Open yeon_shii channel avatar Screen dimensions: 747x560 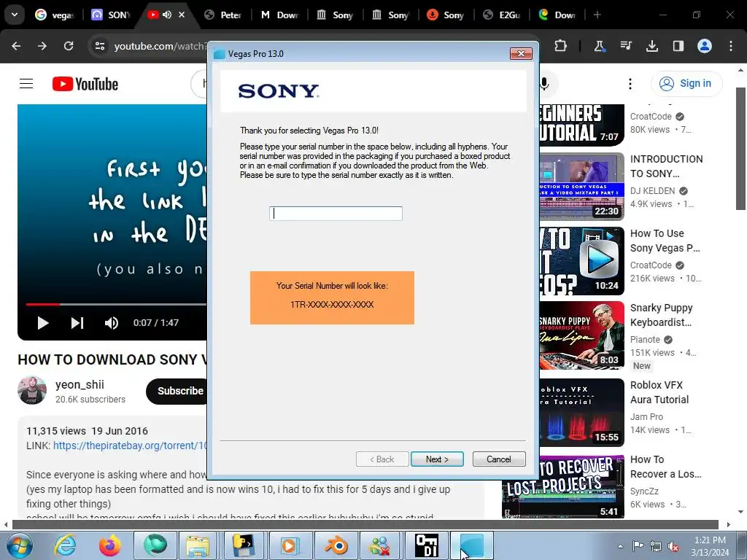[x=32, y=391]
